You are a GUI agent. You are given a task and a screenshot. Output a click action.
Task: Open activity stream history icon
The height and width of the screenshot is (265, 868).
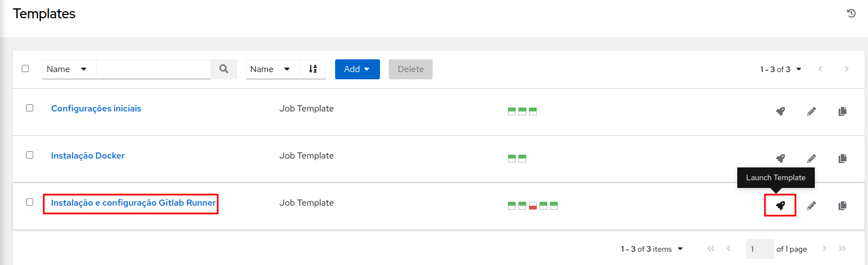[851, 13]
